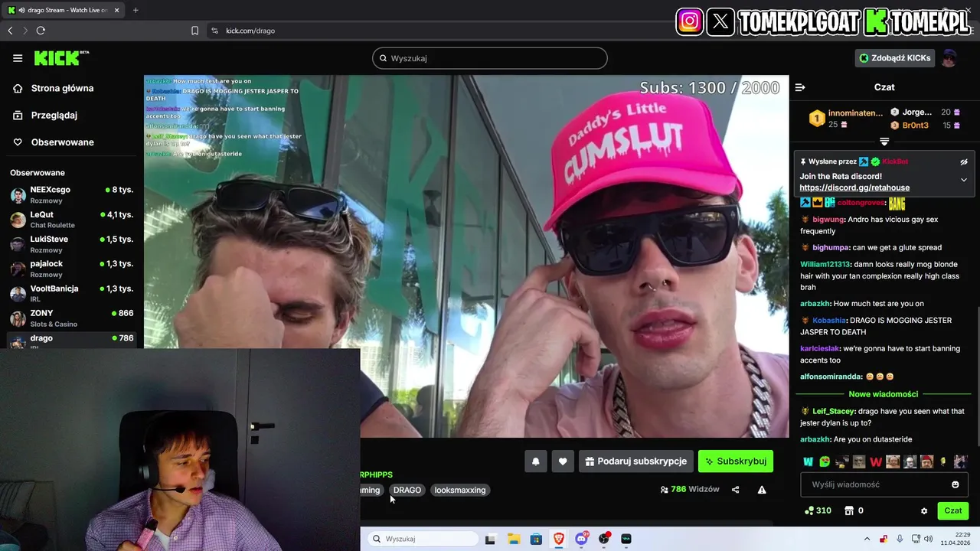Image resolution: width=980 pixels, height=551 pixels.
Task: Open File Explorer from the taskbar
Action: pos(514,539)
